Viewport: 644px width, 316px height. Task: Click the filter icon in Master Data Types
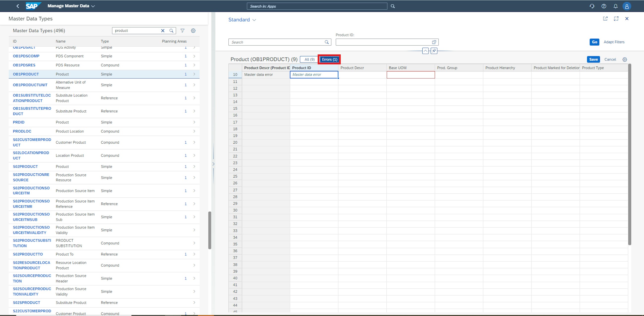click(x=183, y=31)
